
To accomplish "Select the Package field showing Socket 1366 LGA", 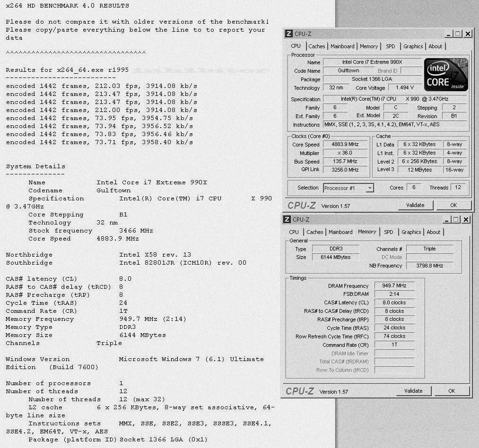I will pyautogui.click(x=372, y=79).
